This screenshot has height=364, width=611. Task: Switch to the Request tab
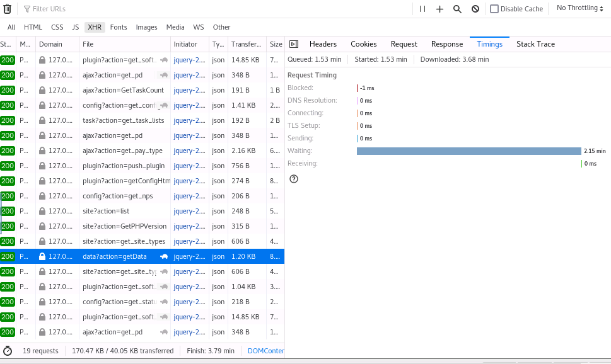[x=404, y=44]
